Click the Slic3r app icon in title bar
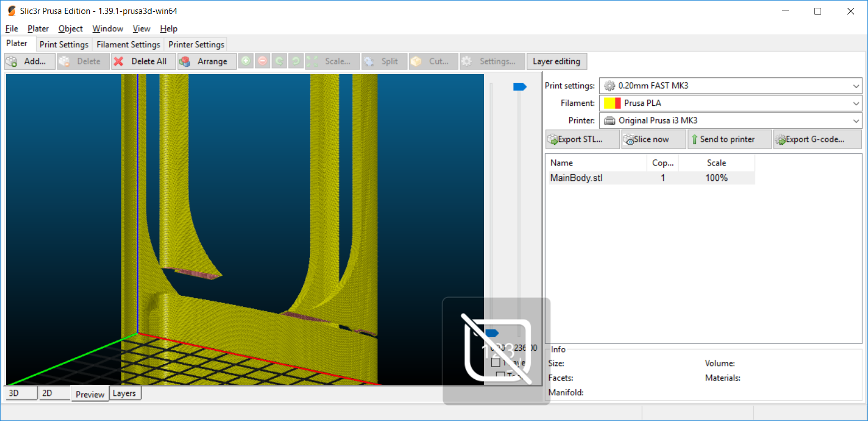868x421 pixels. click(11, 11)
